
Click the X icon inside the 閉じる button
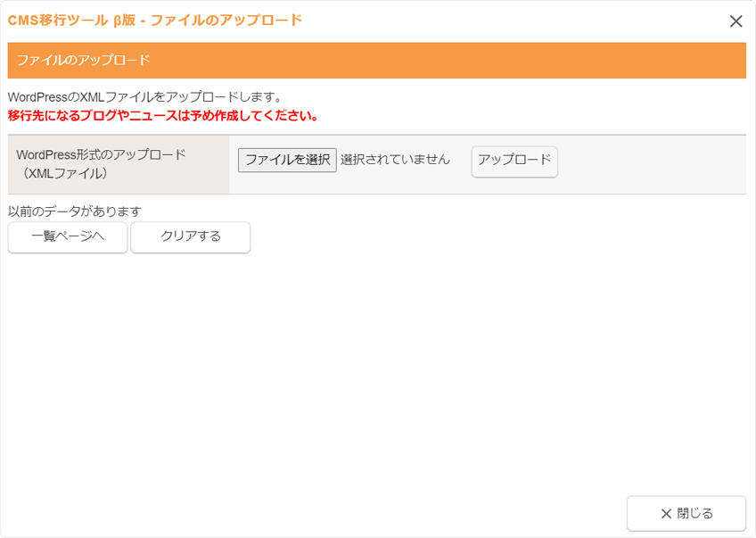(665, 514)
